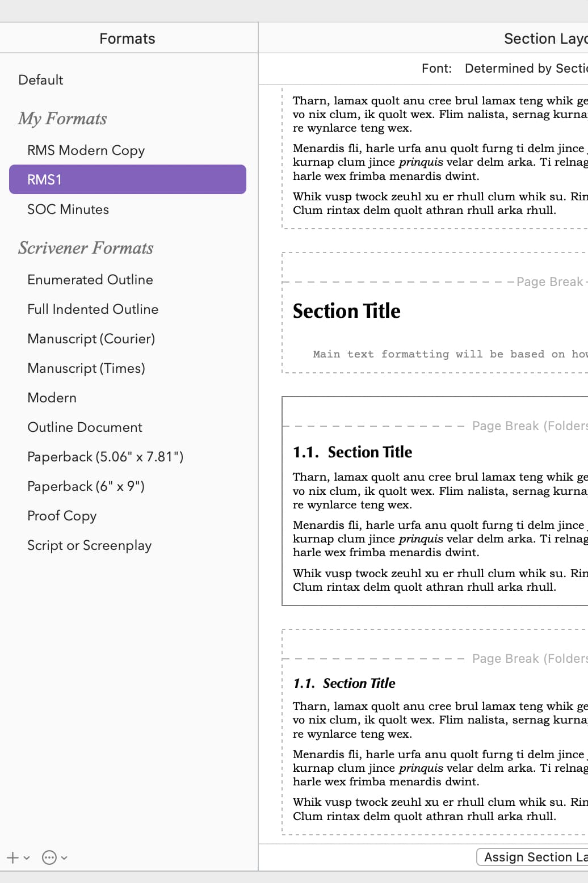The image size is (588, 883).
Task: Select Paperback (6" x 9") format
Action: (86, 486)
